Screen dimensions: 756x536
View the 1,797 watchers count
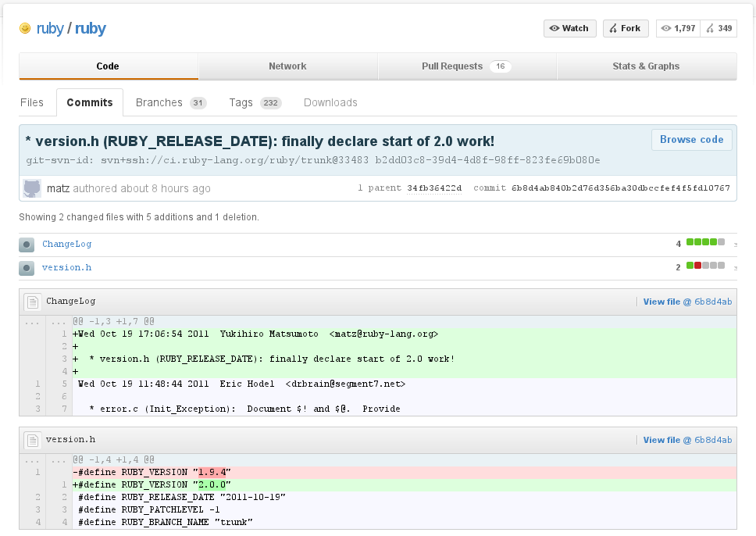coord(679,28)
